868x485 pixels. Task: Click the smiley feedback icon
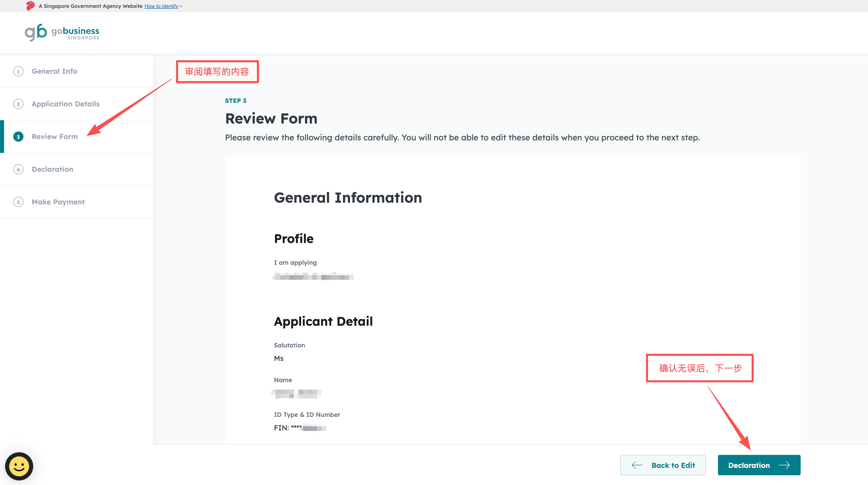(19, 466)
